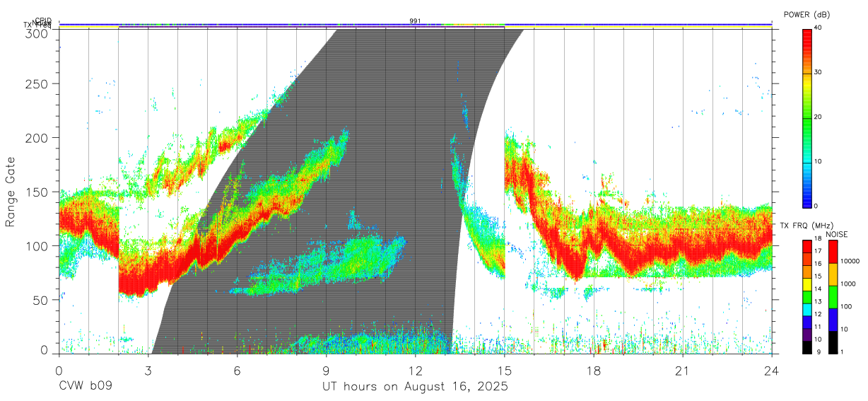The image size is (868, 401).
Task: Click the 100 label on NOISE legend
Action: click(x=846, y=306)
